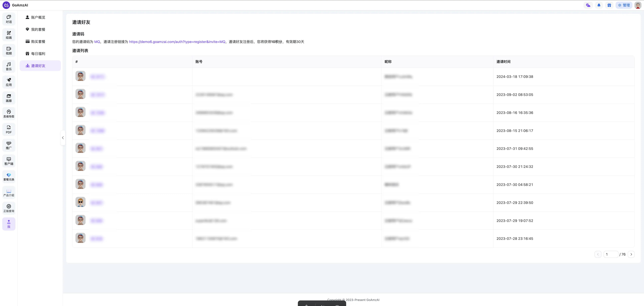The image size is (644, 306).
Task: Click the 管理 admin button
Action: click(x=624, y=5)
